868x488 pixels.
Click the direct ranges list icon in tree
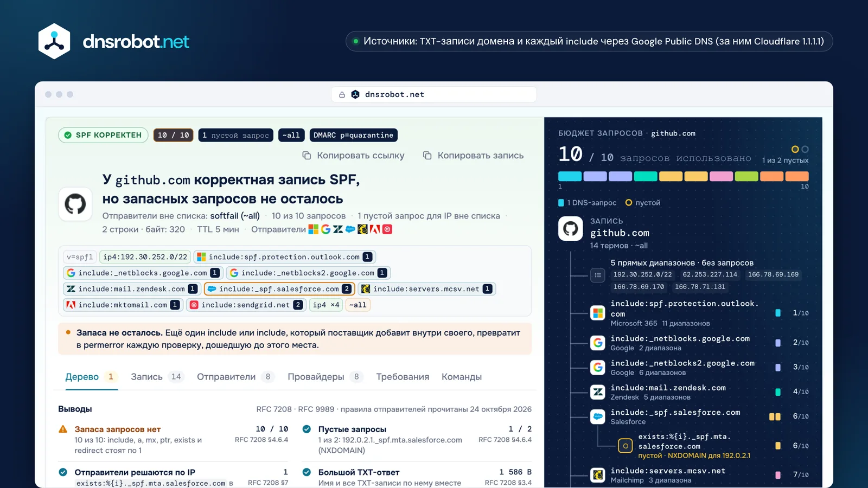click(598, 275)
